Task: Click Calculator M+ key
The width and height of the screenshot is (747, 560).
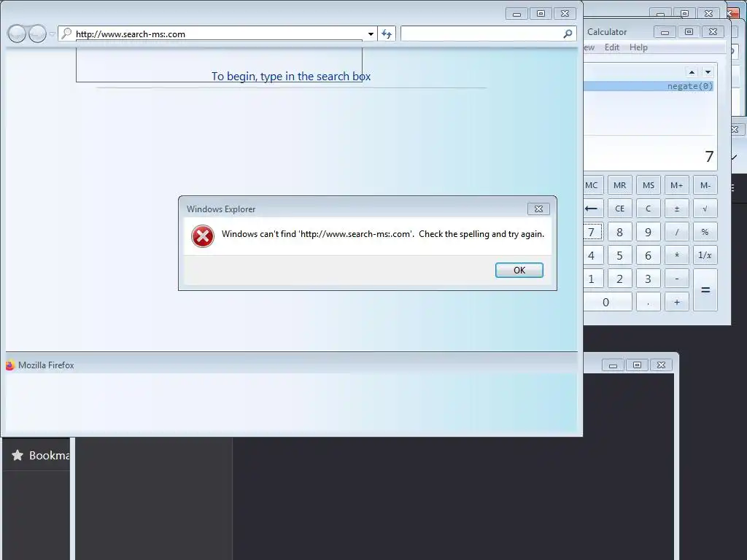Action: pos(676,185)
